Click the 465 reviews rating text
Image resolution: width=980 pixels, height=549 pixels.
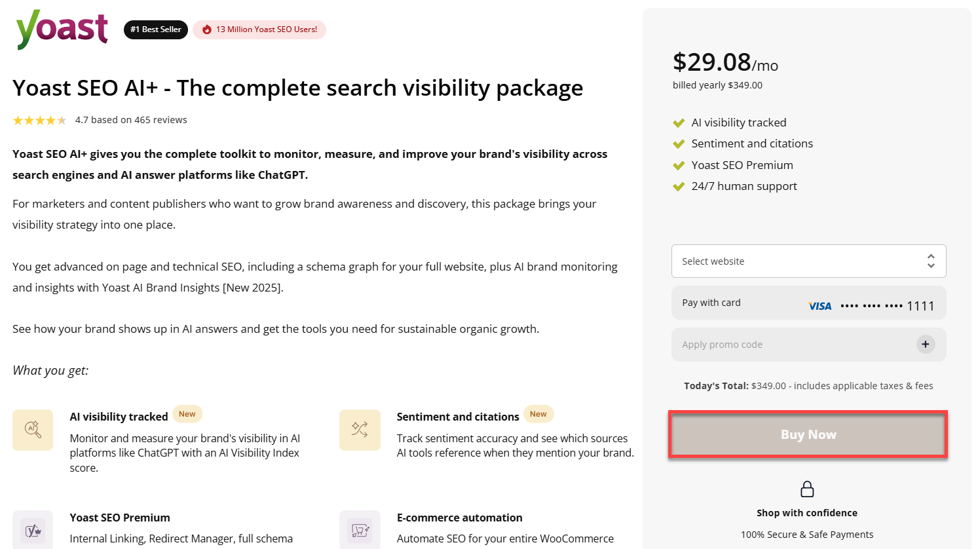coord(131,120)
